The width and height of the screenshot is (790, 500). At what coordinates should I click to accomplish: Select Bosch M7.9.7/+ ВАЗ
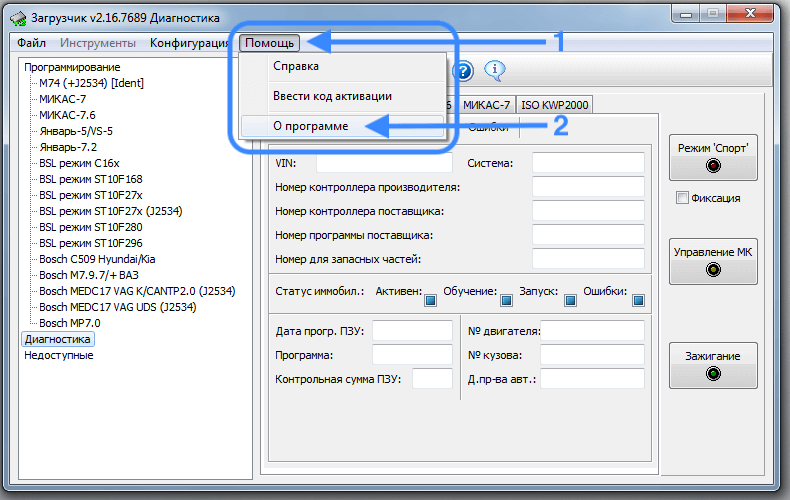[x=89, y=275]
